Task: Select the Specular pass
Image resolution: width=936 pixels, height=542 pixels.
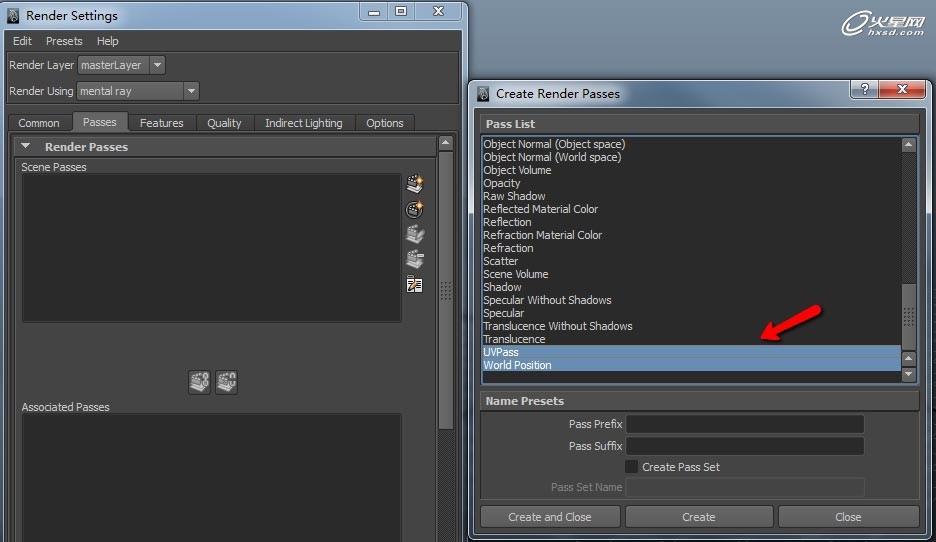Action: 691,313
